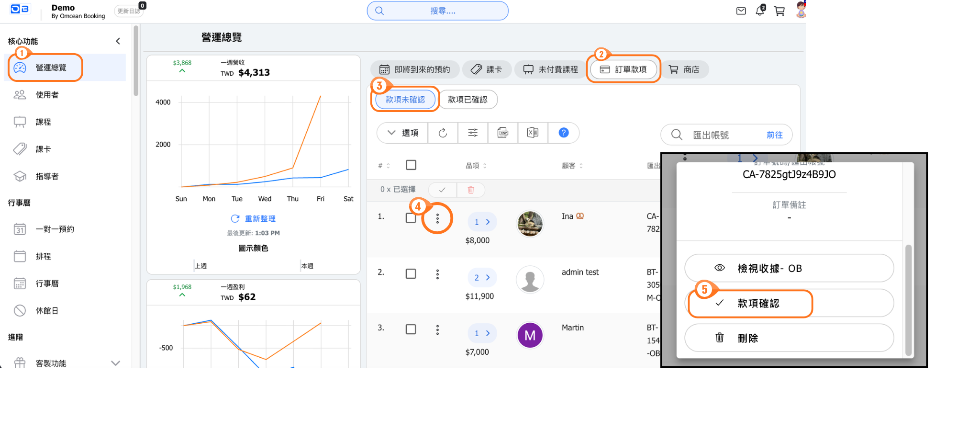Click the CSV export icon
The height and width of the screenshot is (431, 980).
(x=503, y=133)
